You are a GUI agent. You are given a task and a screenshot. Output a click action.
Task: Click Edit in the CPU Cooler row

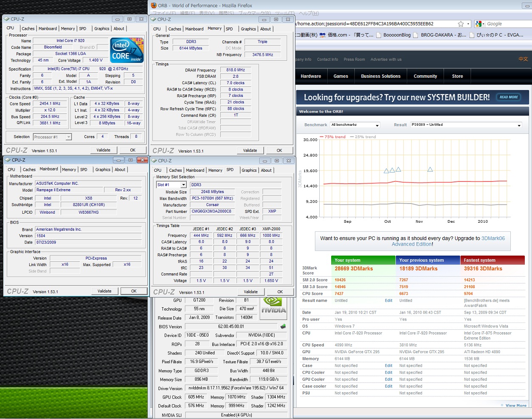point(388,373)
